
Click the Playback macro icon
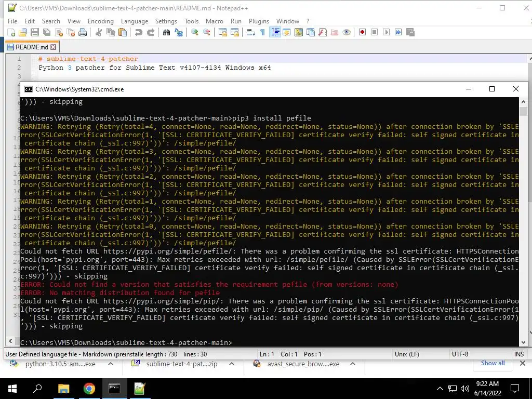pyautogui.click(x=386, y=32)
